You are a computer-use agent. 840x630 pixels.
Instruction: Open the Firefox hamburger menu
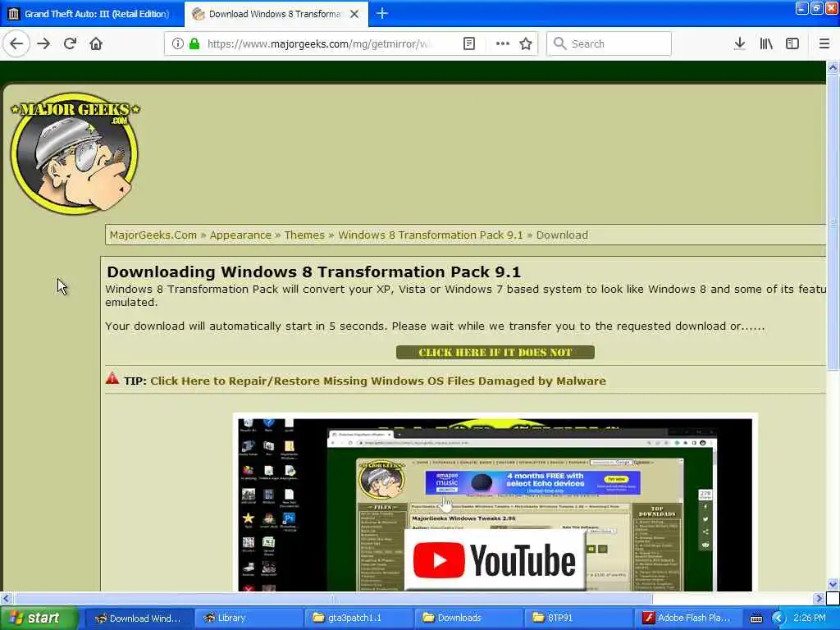[x=824, y=44]
